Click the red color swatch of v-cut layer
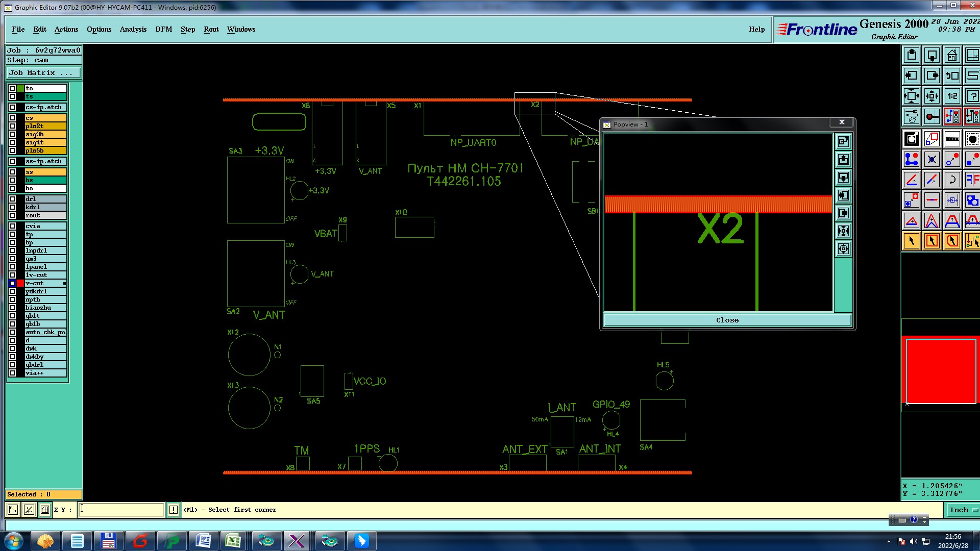 pos(20,283)
